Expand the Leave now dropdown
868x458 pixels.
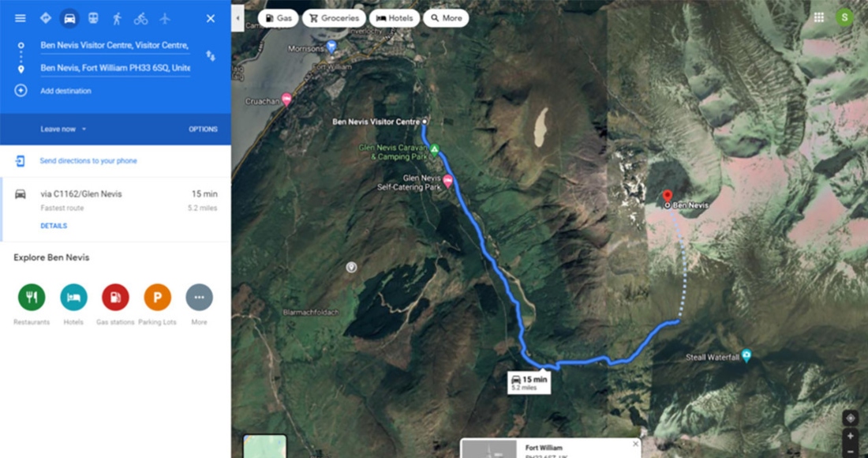pos(63,129)
